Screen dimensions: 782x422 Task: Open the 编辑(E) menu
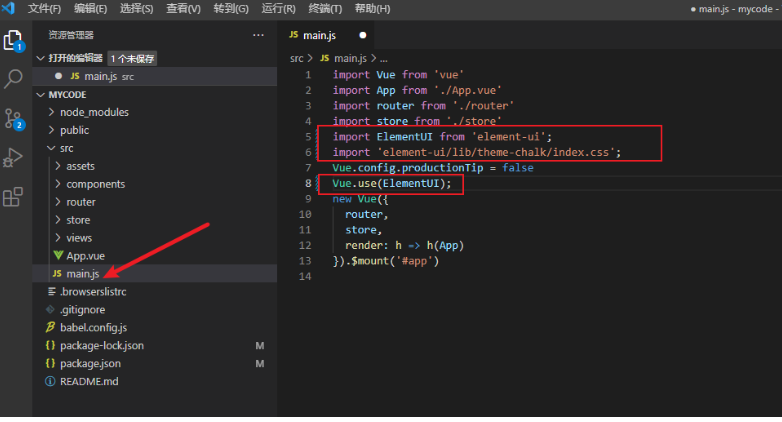[x=90, y=8]
